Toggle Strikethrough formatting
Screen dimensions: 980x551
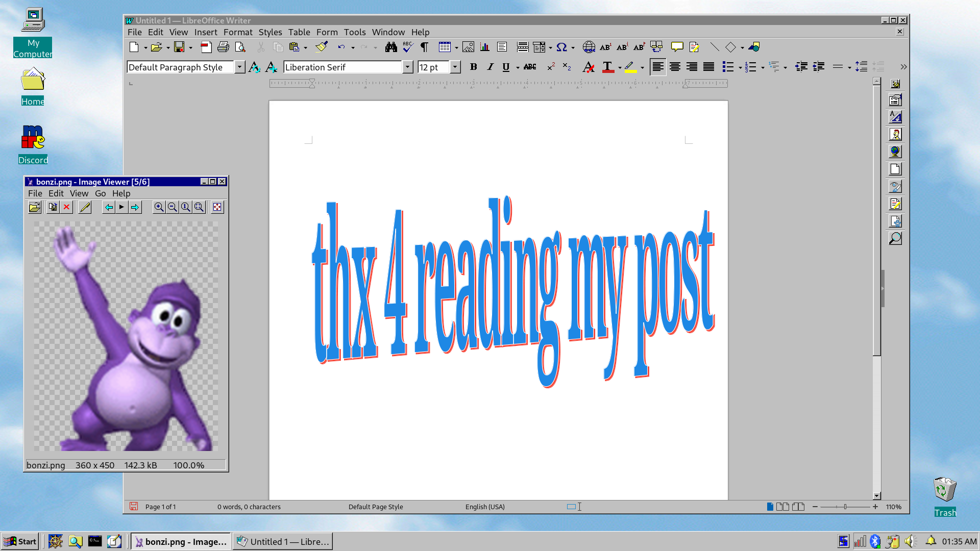pos(530,67)
